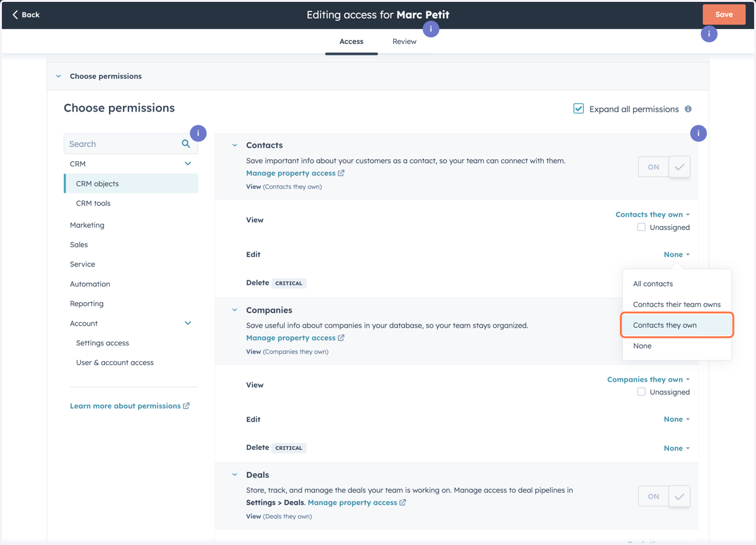Screen dimensions: 756x545
Task: Collapse the CRM sidebar group chevron
Action: point(188,164)
